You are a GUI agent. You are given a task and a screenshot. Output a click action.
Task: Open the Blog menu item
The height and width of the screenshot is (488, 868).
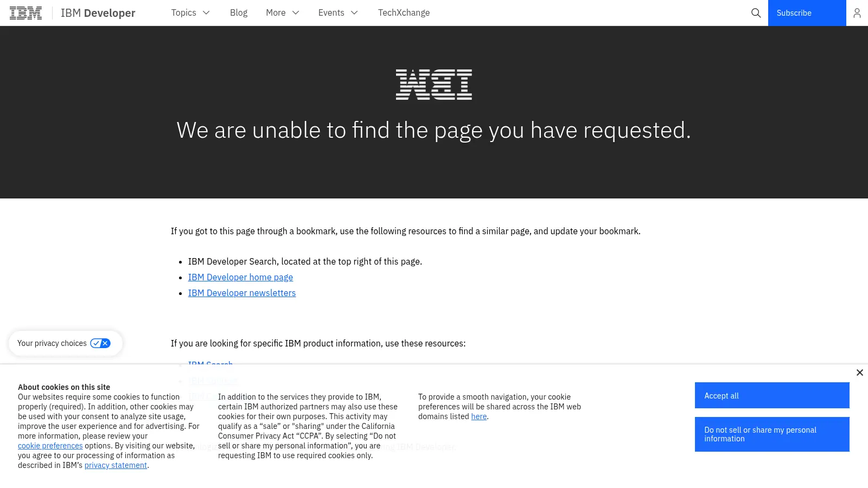coord(239,13)
